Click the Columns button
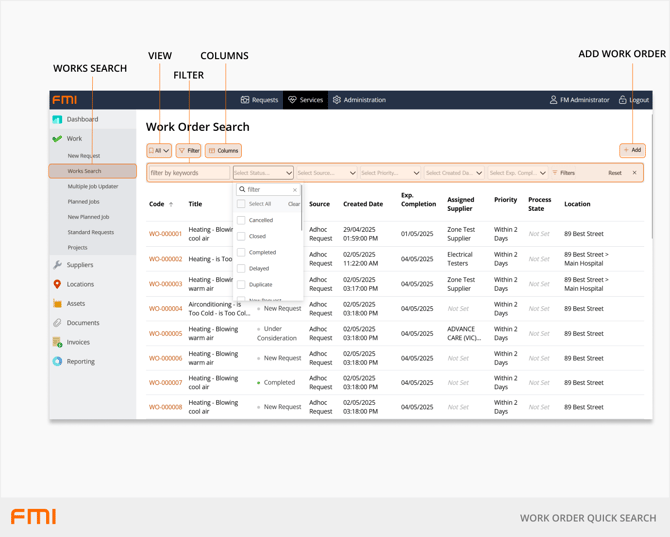Viewport: 670px width, 537px height. click(223, 150)
